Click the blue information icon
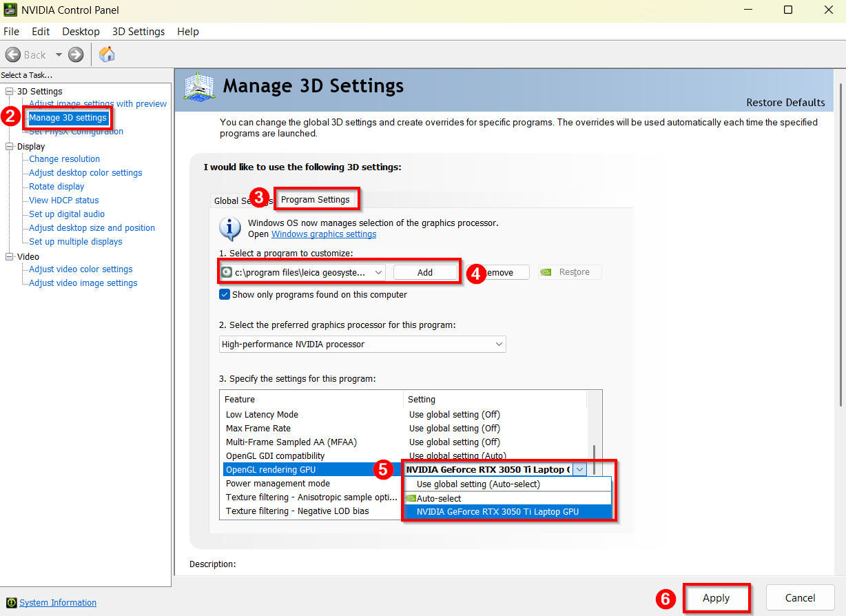Screen dimensions: 846x616 [x=229, y=228]
